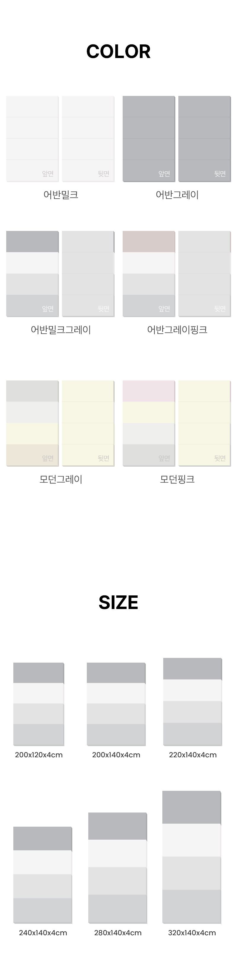This screenshot has height=980, width=237.
Task: Click the 어반밀크 back (뒷면) swatch
Action: coord(88,139)
